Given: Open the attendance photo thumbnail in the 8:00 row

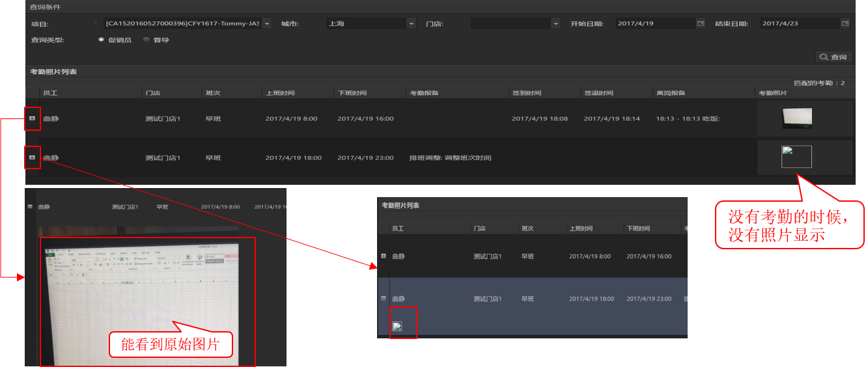Looking at the screenshot, I should pyautogui.click(x=796, y=118).
